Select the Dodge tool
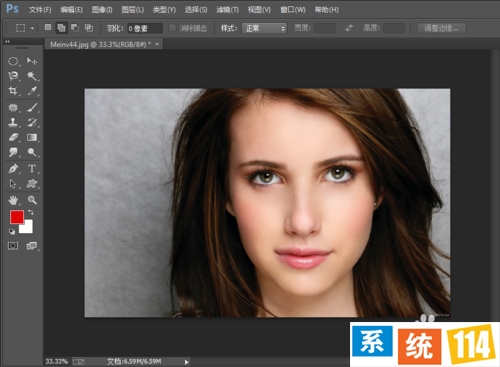 coord(32,152)
